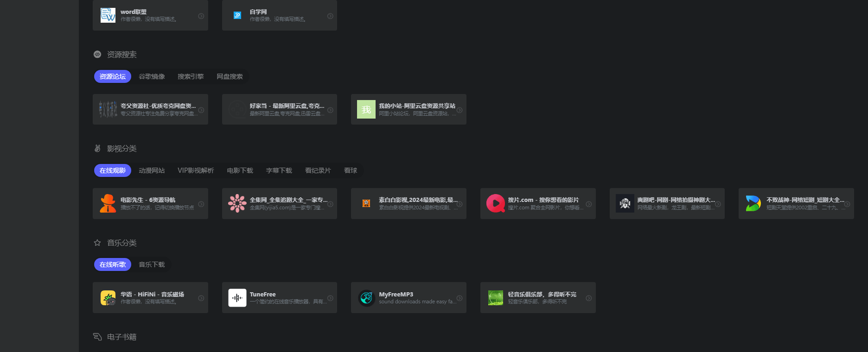Switch to the 字幕下载 tab
868x352 pixels.
[x=279, y=170]
